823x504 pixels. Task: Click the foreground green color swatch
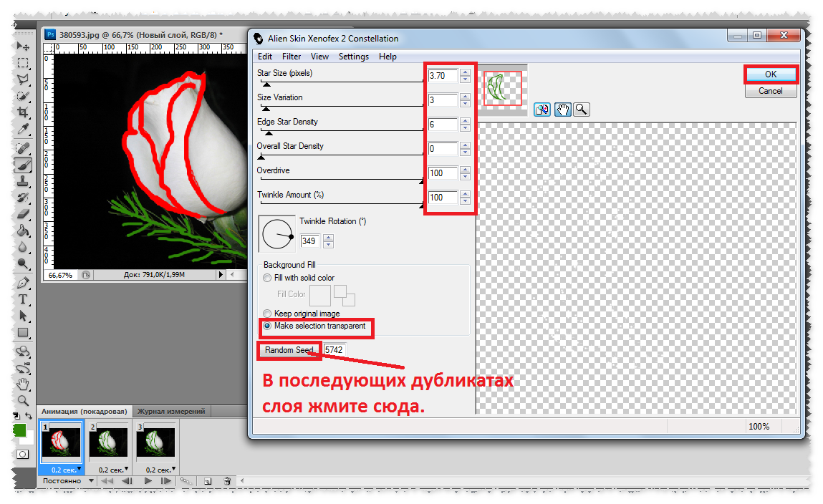[x=19, y=430]
